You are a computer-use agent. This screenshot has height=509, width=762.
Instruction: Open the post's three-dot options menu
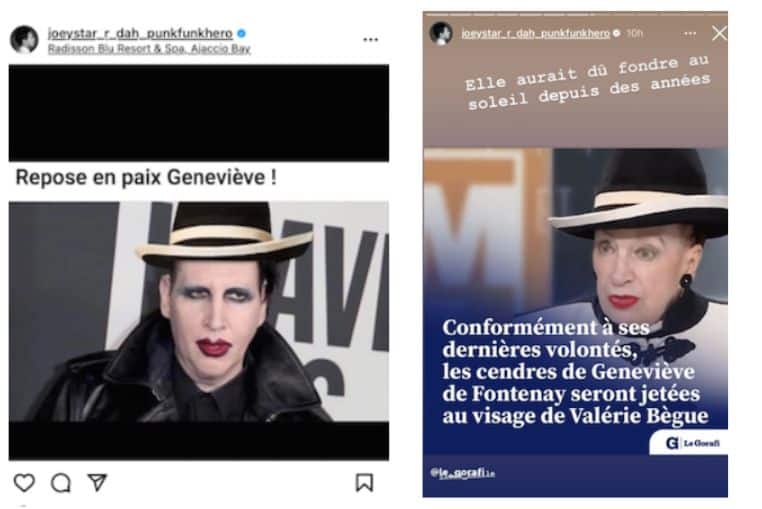(370, 40)
